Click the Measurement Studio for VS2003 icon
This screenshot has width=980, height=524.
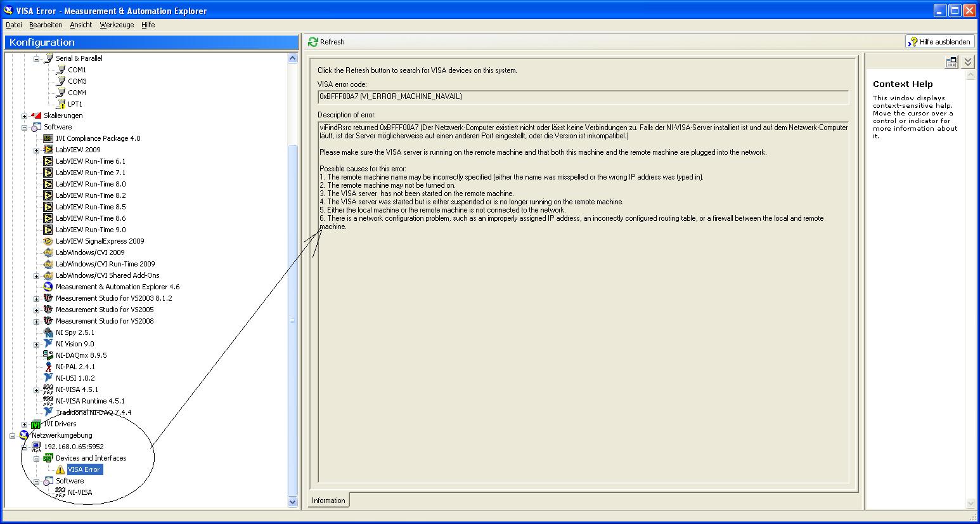pos(49,298)
